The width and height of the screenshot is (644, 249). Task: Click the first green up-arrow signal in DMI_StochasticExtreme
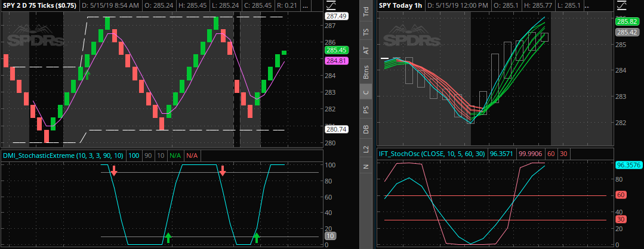pyautogui.click(x=168, y=238)
